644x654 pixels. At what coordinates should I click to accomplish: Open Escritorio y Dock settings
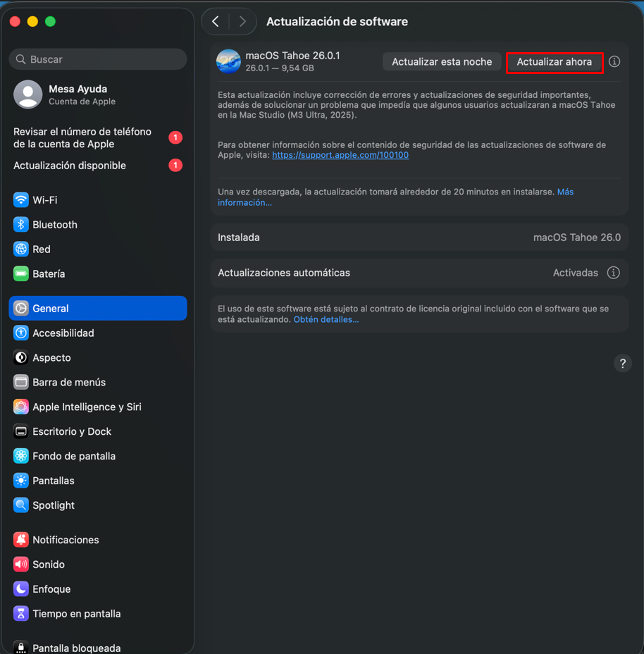[72, 432]
